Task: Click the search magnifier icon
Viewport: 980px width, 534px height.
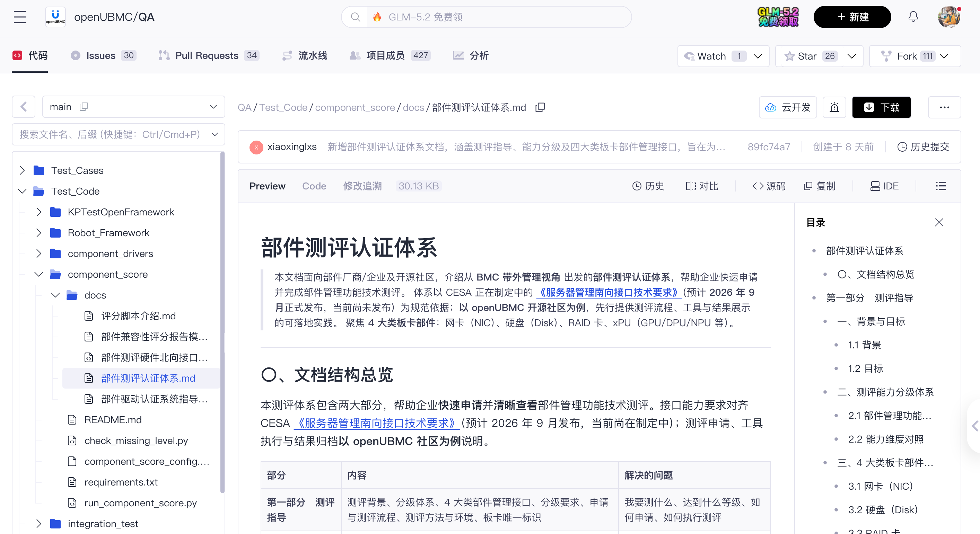Action: tap(355, 17)
